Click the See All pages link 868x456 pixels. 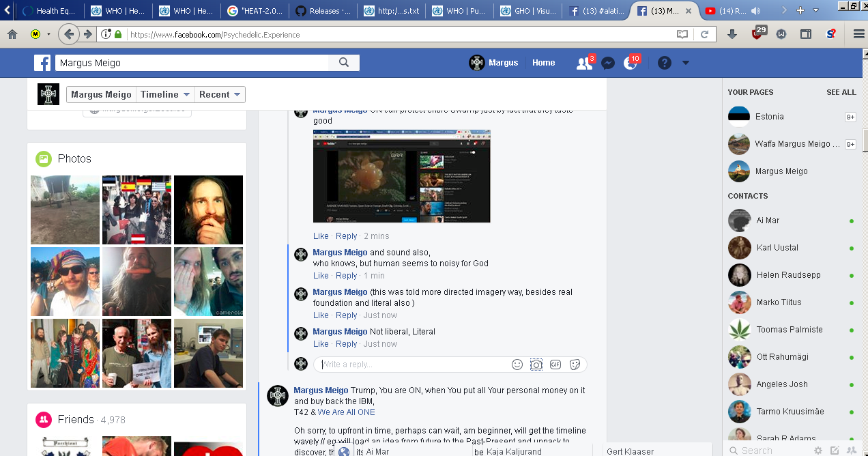pyautogui.click(x=841, y=92)
